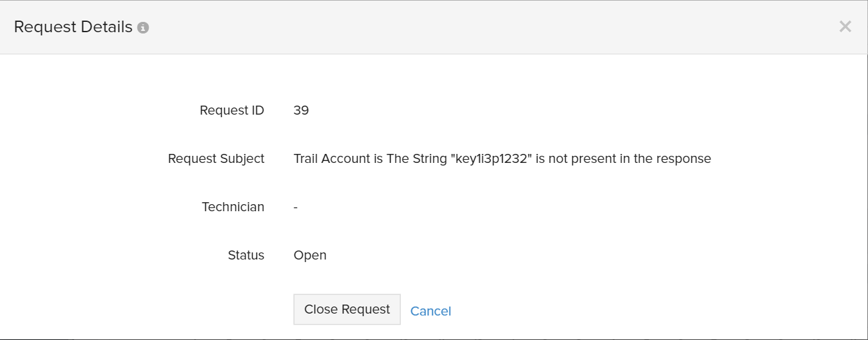Viewport: 868px width, 340px height.
Task: Click the Open status value
Action: pos(310,255)
